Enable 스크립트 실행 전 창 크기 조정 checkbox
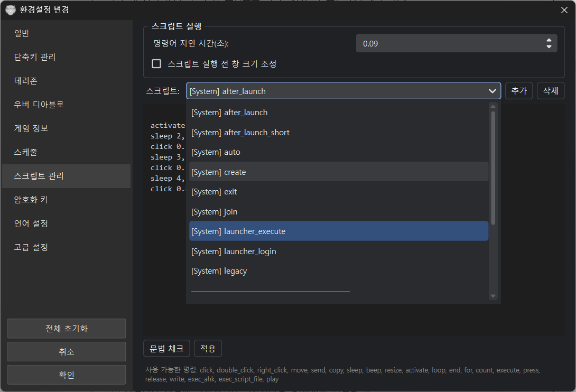This screenshot has height=392, width=576. pyautogui.click(x=156, y=64)
